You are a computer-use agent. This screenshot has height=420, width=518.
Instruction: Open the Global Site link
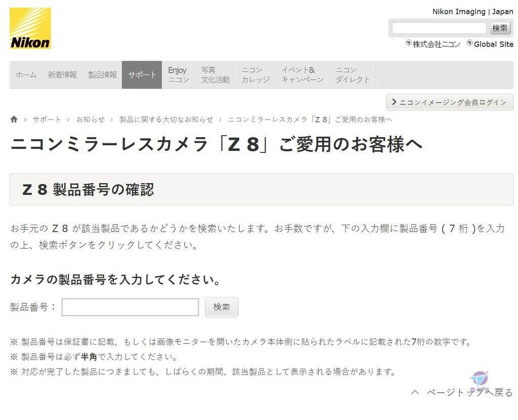494,44
